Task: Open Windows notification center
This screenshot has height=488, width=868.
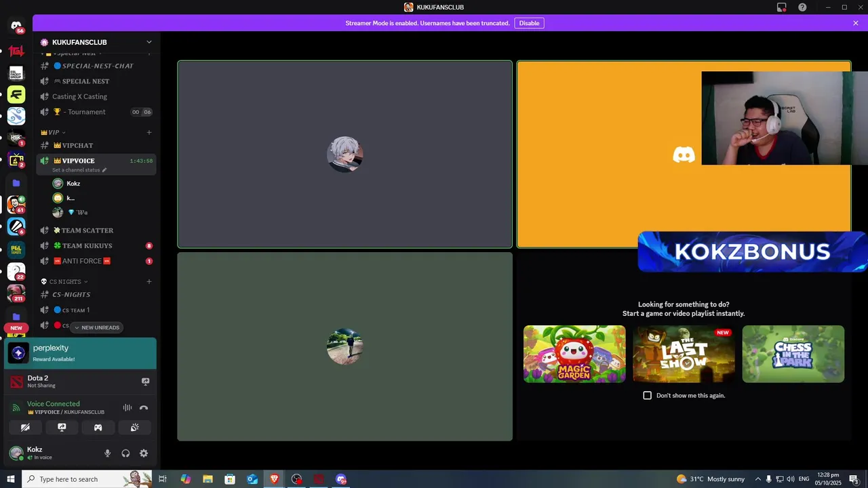Action: [x=854, y=479]
